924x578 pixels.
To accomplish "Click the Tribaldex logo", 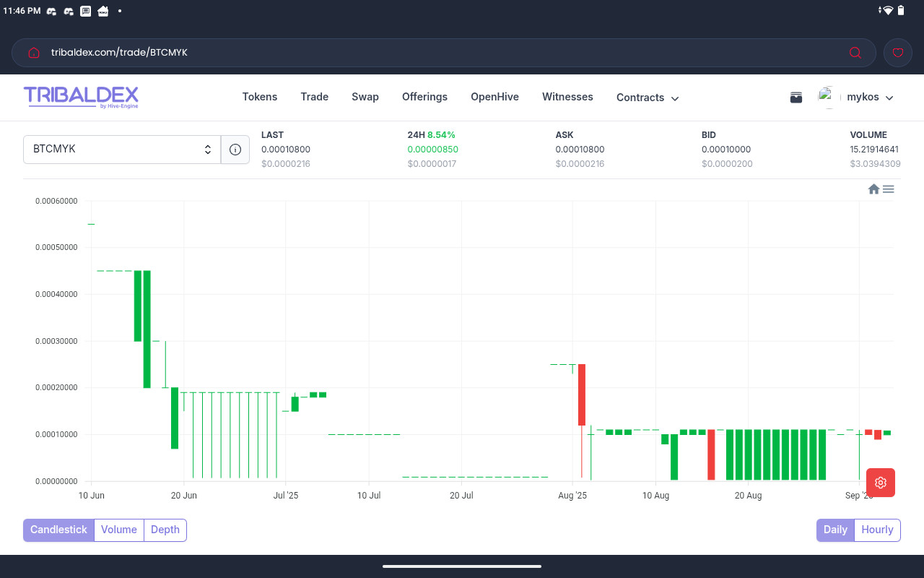I will [81, 97].
